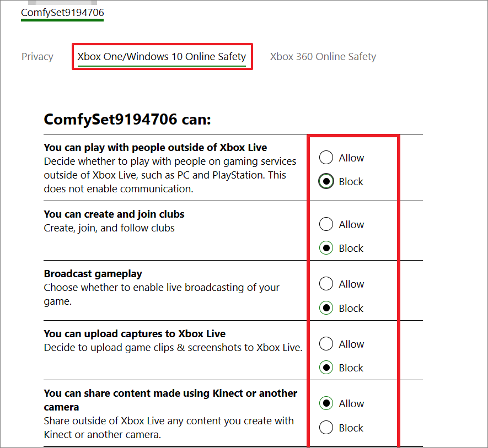Allow playing with people outside Xbox Live
The height and width of the screenshot is (448, 488).
[326, 158]
